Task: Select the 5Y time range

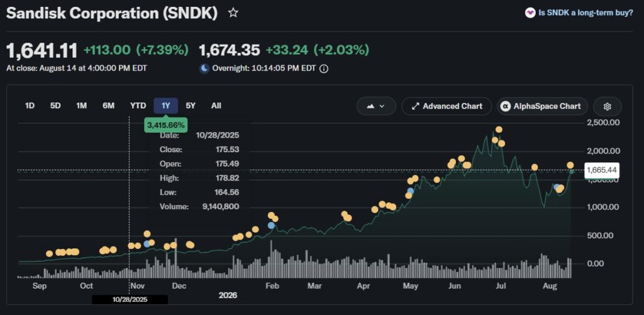Action: [x=191, y=106]
